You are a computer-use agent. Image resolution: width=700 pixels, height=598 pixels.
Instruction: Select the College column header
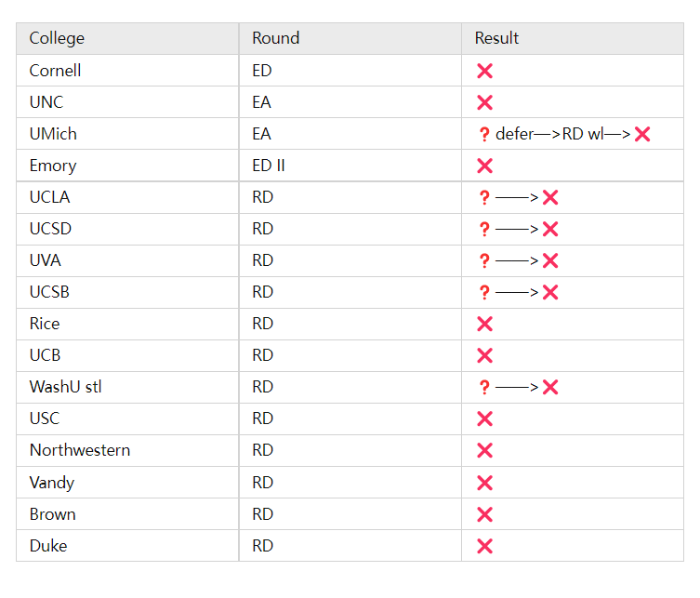127,39
